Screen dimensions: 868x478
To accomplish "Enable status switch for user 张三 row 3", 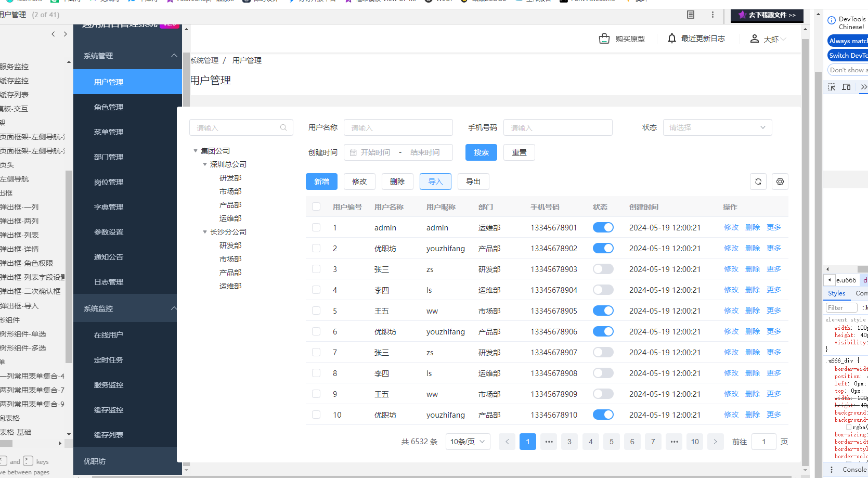I will tap(603, 269).
